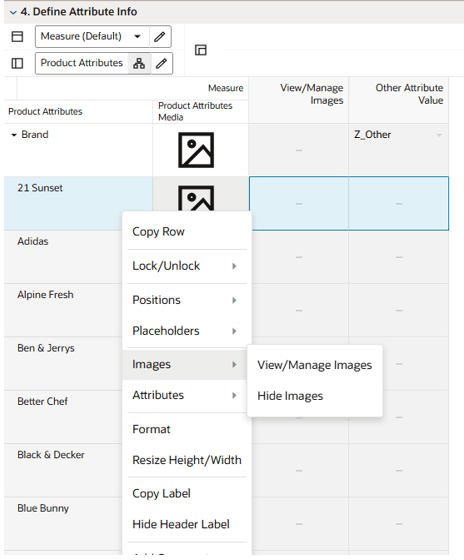Select the 21 Sunset row label
464x560 pixels.
[40, 188]
